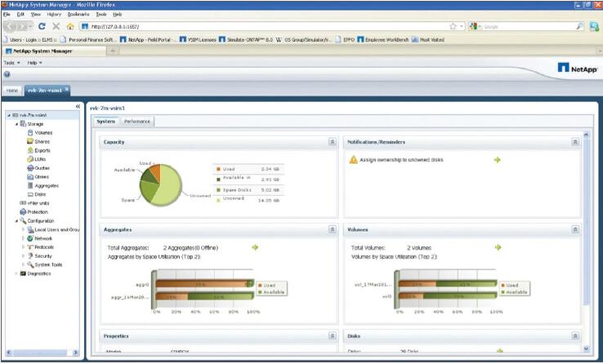This screenshot has width=603, height=364.
Task: Open the Tools dropdown menu
Action: coord(11,63)
